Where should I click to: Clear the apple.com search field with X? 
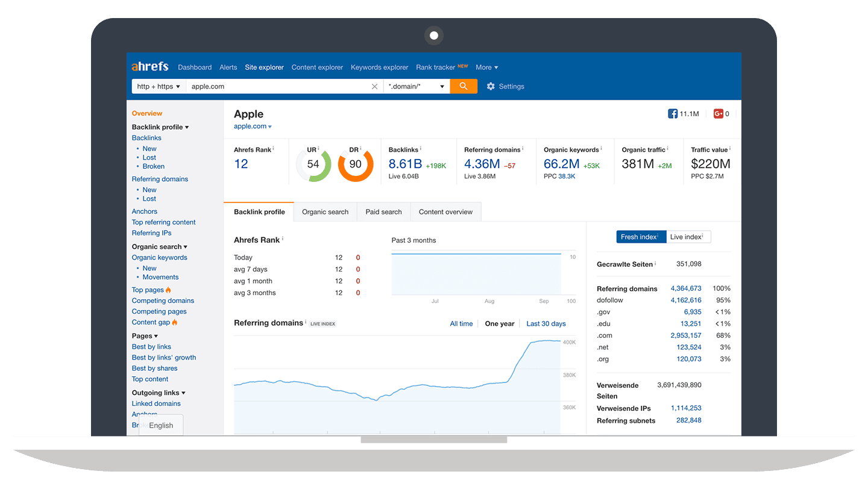pyautogui.click(x=374, y=87)
